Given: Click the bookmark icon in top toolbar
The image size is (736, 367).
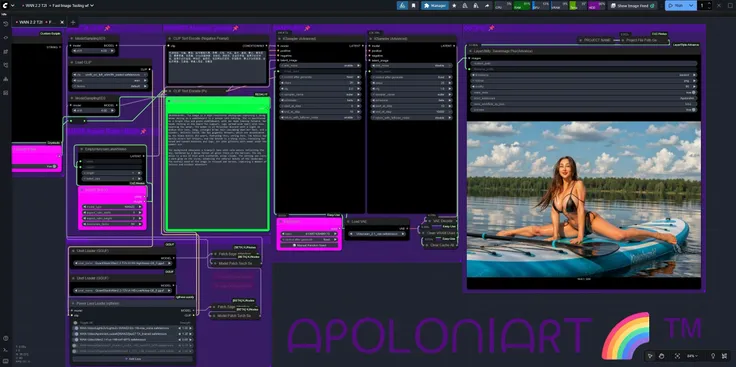Looking at the screenshot, I should [x=414, y=6].
